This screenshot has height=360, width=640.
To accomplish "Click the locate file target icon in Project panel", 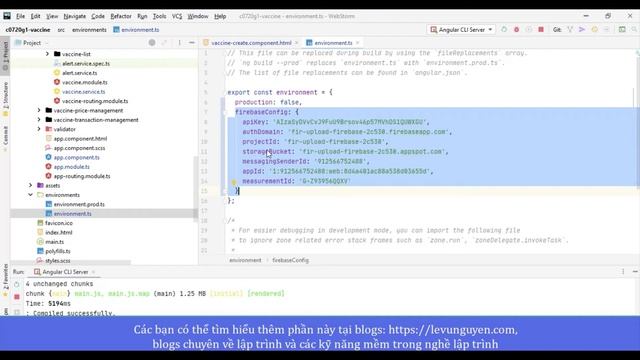I will coord(152,42).
